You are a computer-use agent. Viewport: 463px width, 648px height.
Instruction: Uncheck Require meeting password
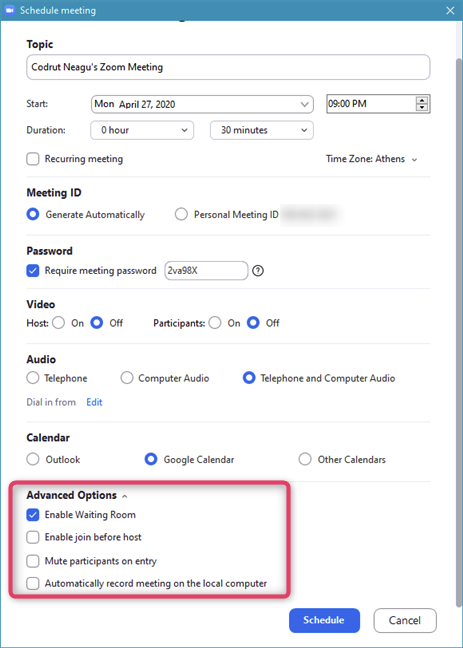click(33, 271)
